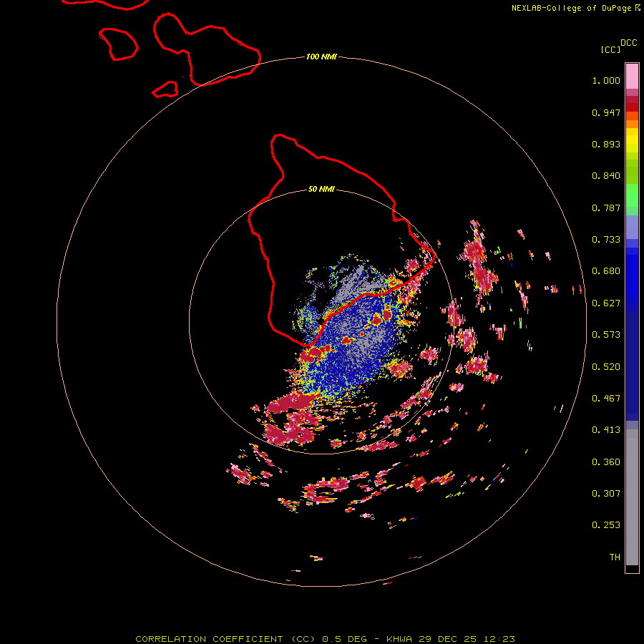
Task: Click the CORRELATION COEFFICIENT (CC) caption text
Action: (x=227, y=639)
